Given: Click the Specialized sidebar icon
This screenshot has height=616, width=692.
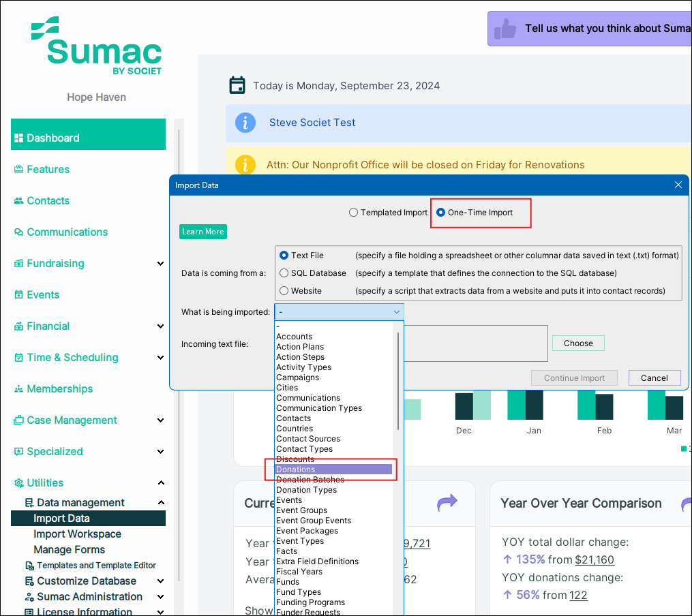Looking at the screenshot, I should (18, 452).
